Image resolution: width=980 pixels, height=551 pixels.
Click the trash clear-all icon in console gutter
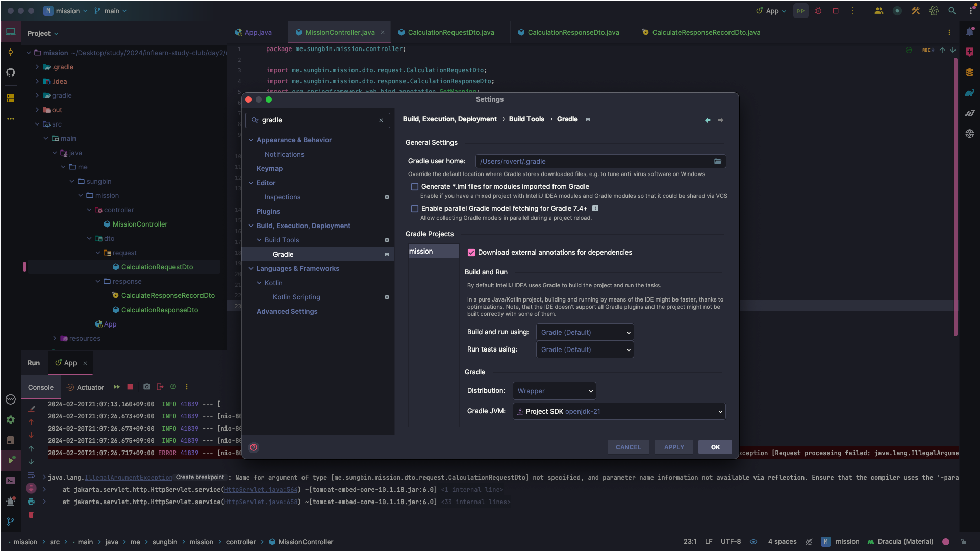click(31, 515)
